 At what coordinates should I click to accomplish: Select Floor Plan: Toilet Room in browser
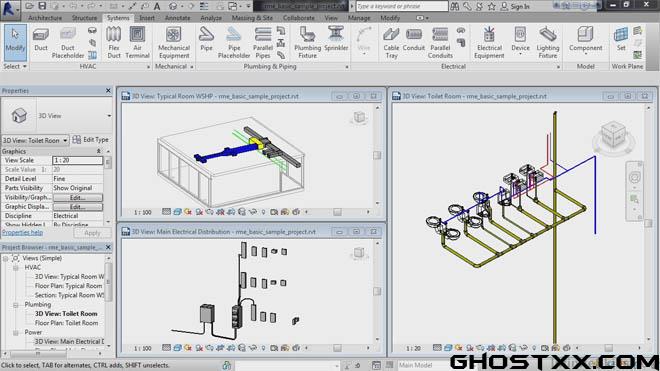66,323
